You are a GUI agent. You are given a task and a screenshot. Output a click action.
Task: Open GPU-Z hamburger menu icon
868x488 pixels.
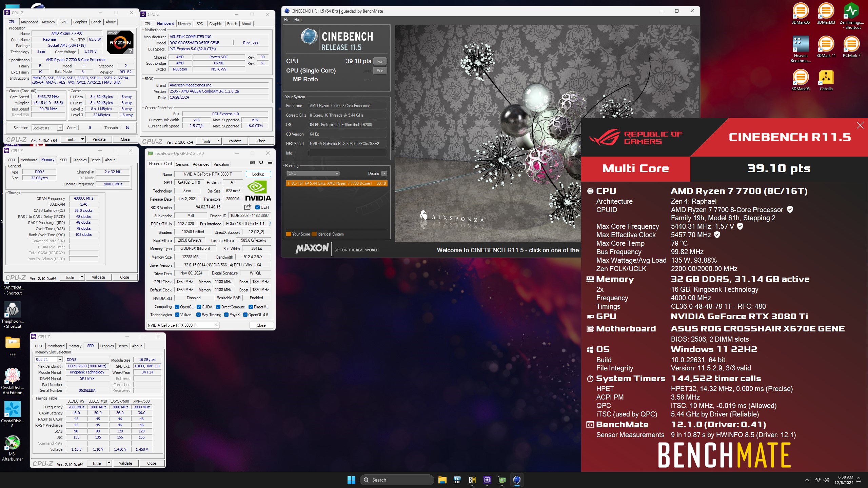coord(270,163)
